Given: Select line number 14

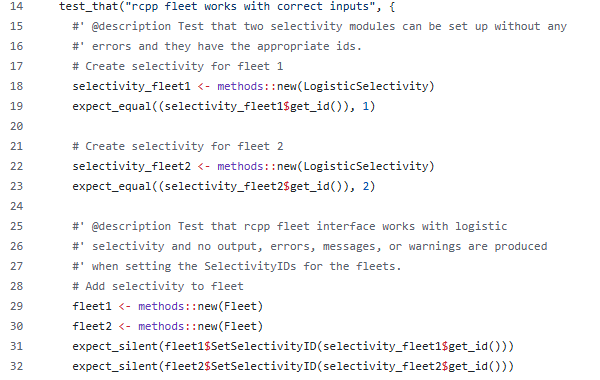Looking at the screenshot, I should (16, 7).
